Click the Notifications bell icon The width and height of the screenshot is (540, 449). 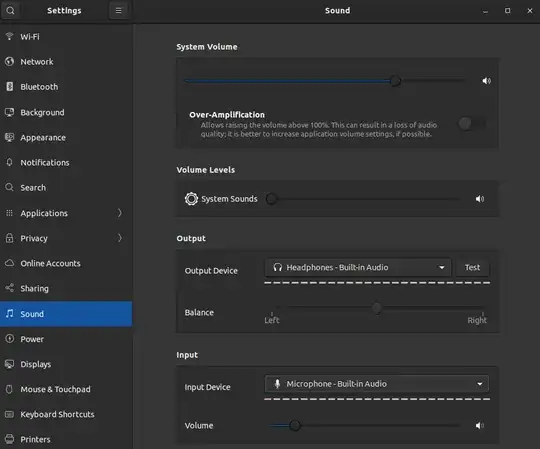pos(10,162)
